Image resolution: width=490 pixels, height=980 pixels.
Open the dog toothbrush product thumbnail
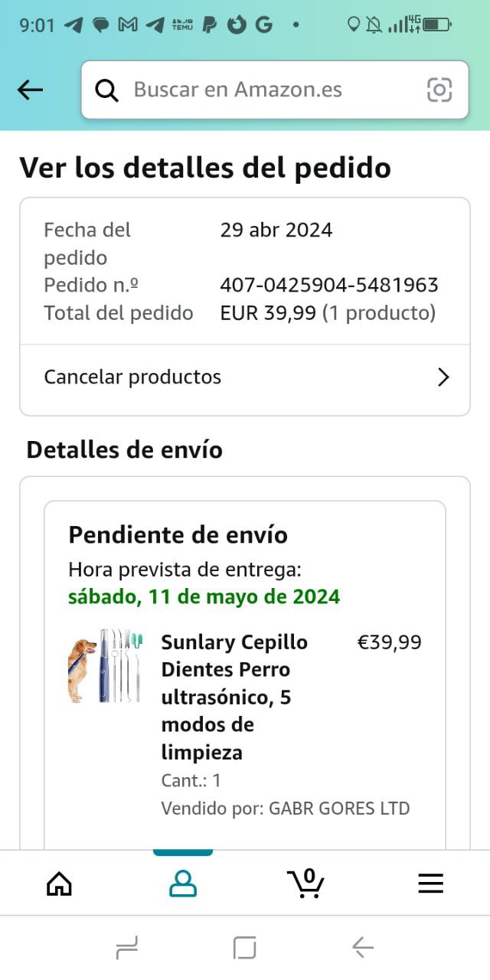click(105, 666)
